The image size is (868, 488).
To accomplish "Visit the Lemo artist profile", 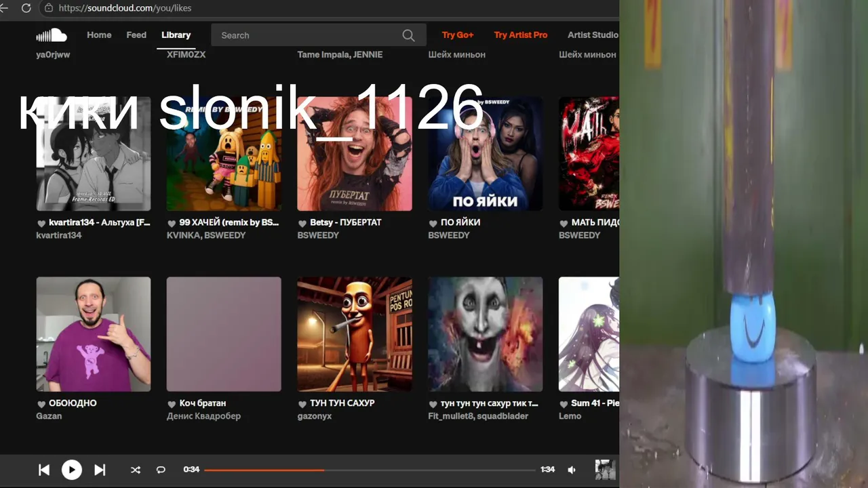I will (x=570, y=416).
